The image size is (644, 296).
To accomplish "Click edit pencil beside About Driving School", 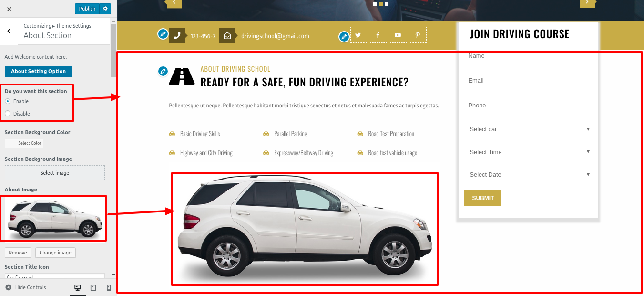I will tap(163, 71).
